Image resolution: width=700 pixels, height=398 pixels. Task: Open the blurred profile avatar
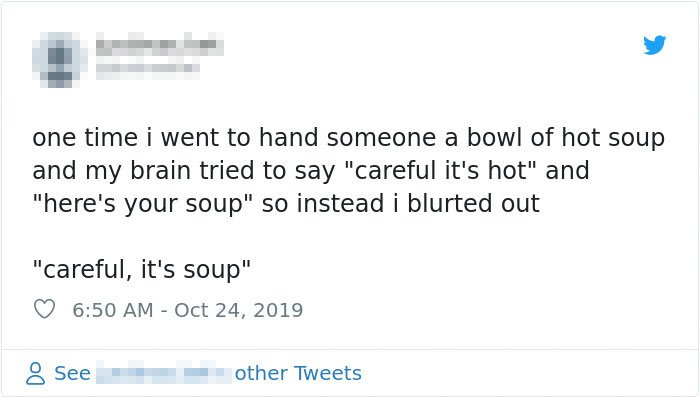57,59
